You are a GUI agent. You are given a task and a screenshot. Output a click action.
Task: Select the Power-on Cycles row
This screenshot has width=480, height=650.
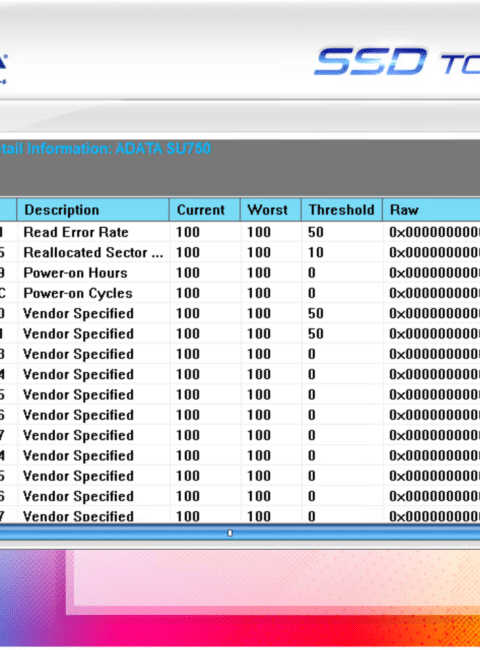240,293
